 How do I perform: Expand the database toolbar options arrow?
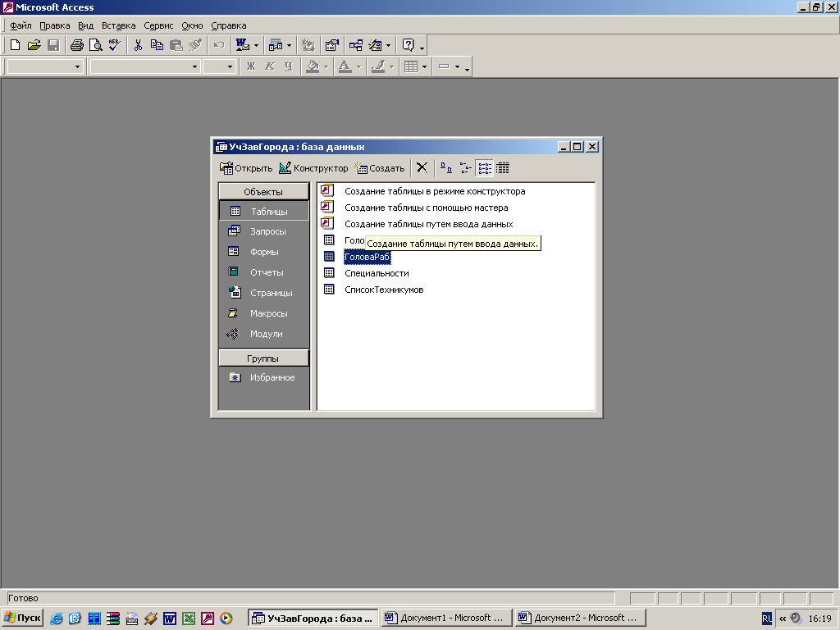422,48
